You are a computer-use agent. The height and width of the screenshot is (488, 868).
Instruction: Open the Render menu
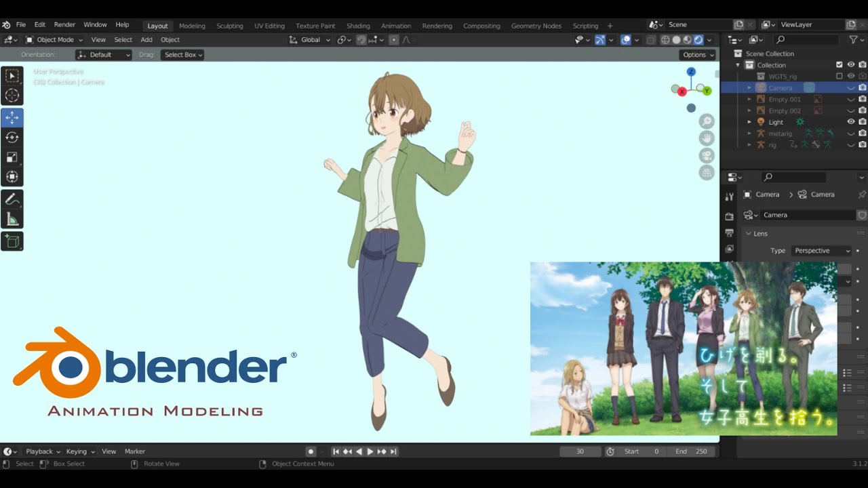pos(64,24)
